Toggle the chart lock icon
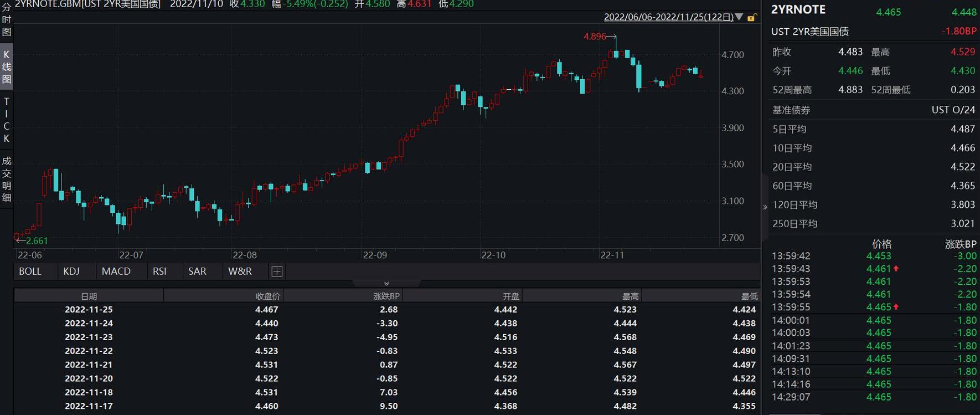This screenshot has width=980, height=415. 751,18
